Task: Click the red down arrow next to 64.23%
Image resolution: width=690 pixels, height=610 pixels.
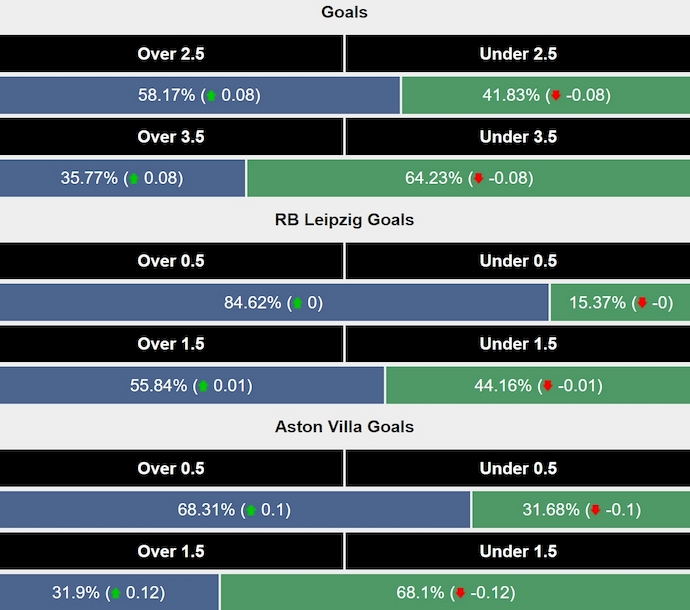Action: click(479, 179)
